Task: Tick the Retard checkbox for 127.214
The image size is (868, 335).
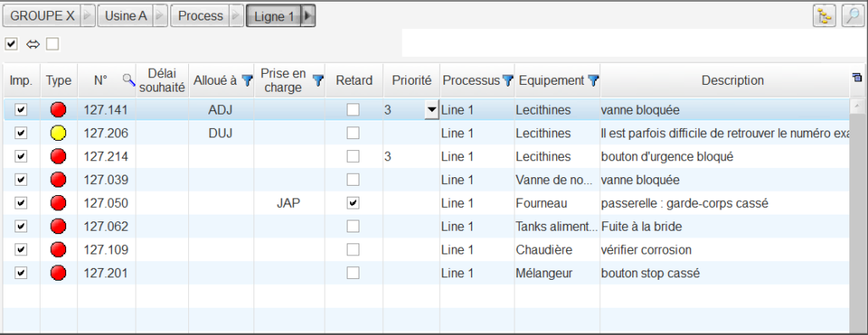Action: [353, 157]
